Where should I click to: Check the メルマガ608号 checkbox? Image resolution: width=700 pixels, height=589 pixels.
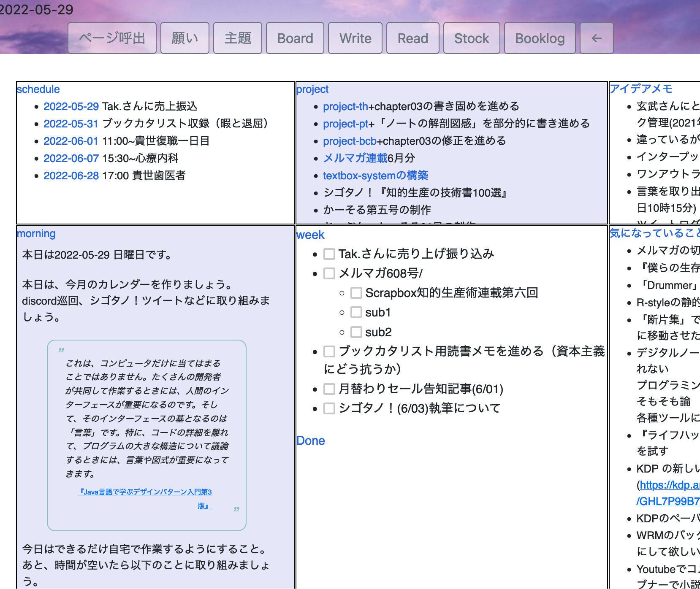[329, 273]
